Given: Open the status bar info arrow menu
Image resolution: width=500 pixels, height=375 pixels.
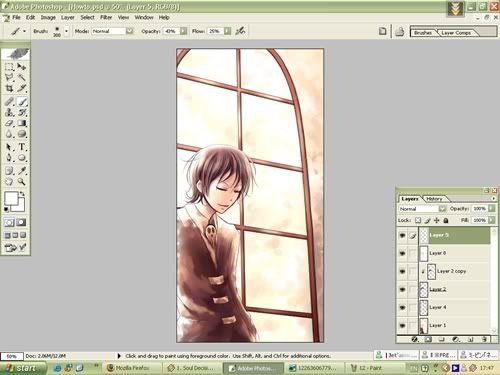Looking at the screenshot, I should point(119,356).
